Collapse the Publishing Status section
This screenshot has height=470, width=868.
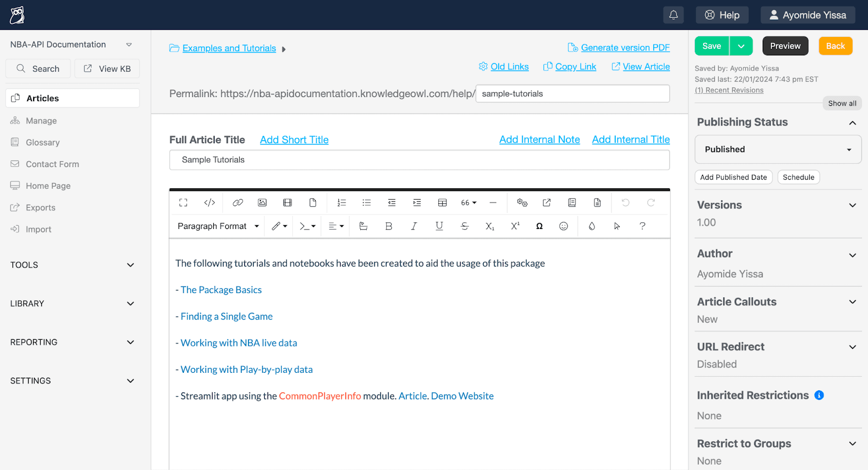pyautogui.click(x=852, y=123)
